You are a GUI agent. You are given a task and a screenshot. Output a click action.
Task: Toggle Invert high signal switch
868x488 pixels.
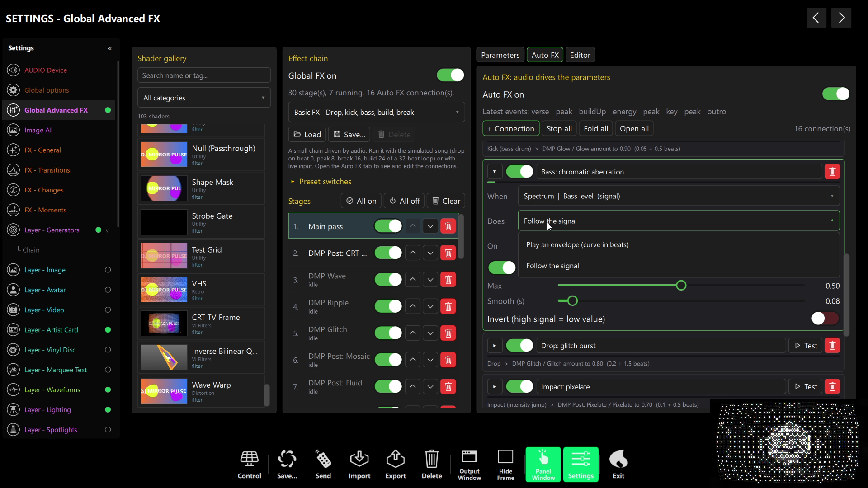tap(825, 319)
